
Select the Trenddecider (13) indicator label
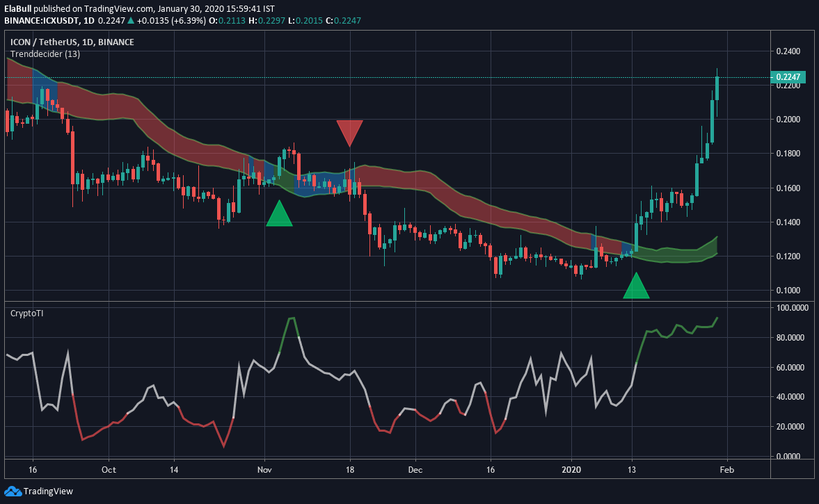45,54
